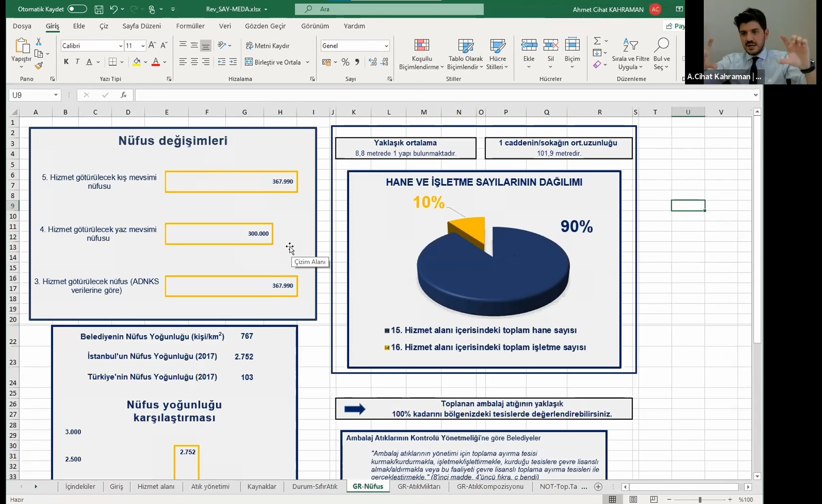
Task: Undo the last action
Action: (x=114, y=9)
